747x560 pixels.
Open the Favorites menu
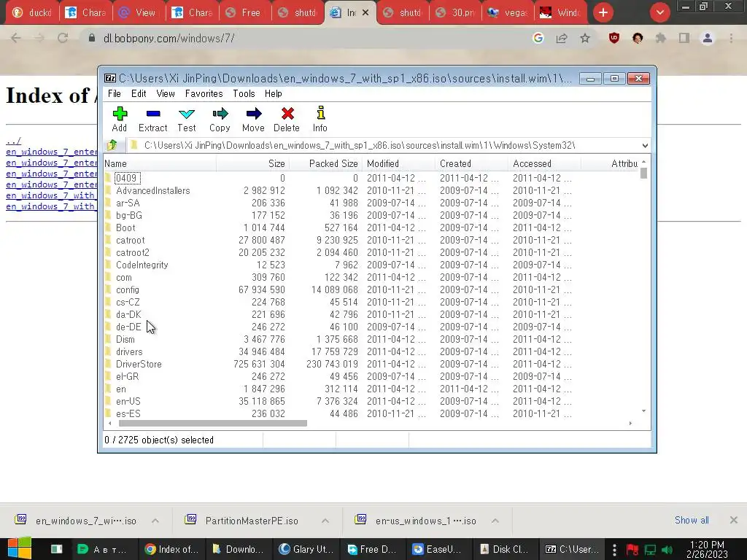[x=204, y=93]
